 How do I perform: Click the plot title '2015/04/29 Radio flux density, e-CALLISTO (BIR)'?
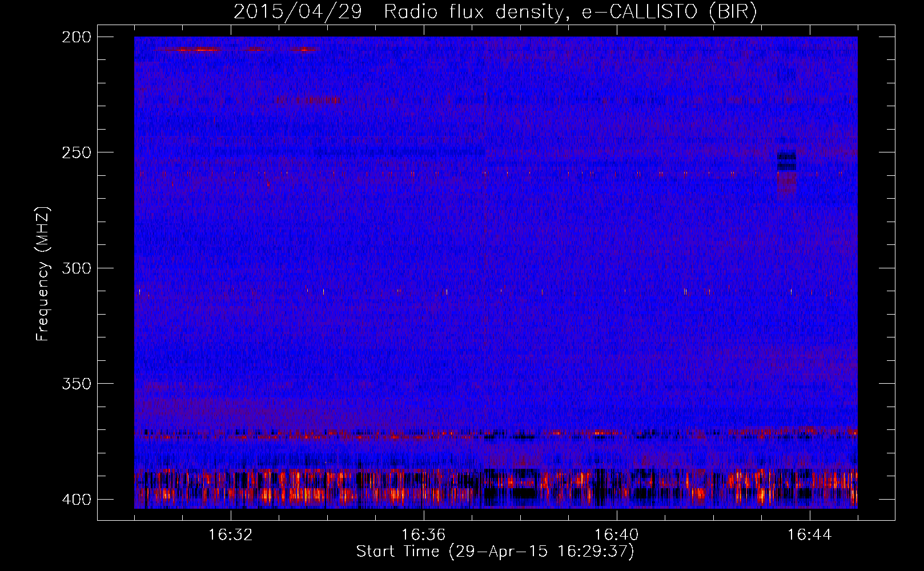[495, 11]
